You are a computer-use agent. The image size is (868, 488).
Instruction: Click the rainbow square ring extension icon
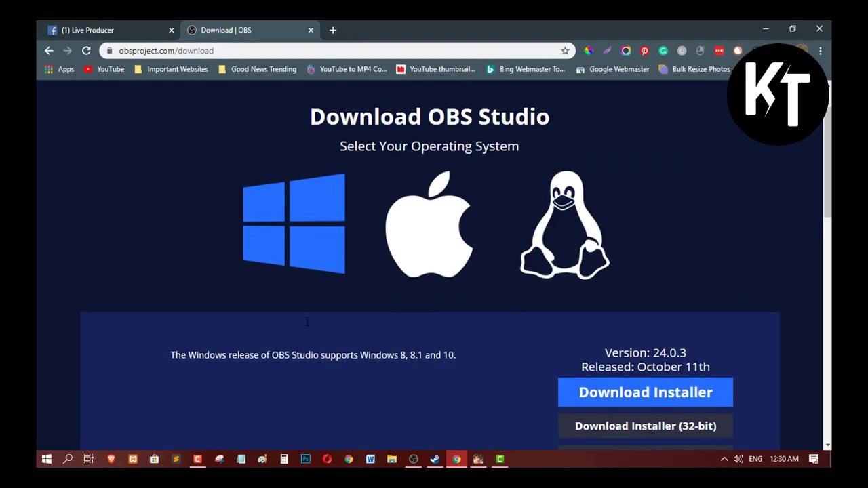[x=626, y=51]
